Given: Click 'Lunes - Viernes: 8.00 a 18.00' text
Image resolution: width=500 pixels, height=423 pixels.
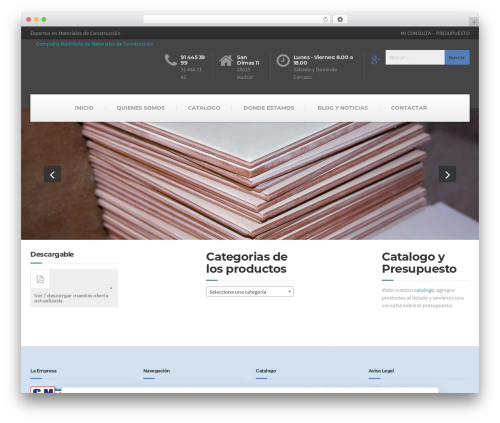Looking at the screenshot, I should (x=323, y=60).
